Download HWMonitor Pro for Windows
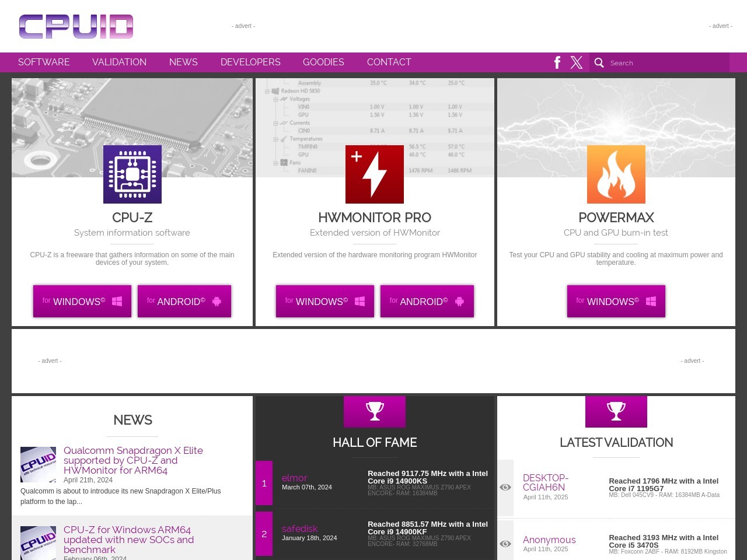Screen dimensions: 747x560 pos(325,301)
